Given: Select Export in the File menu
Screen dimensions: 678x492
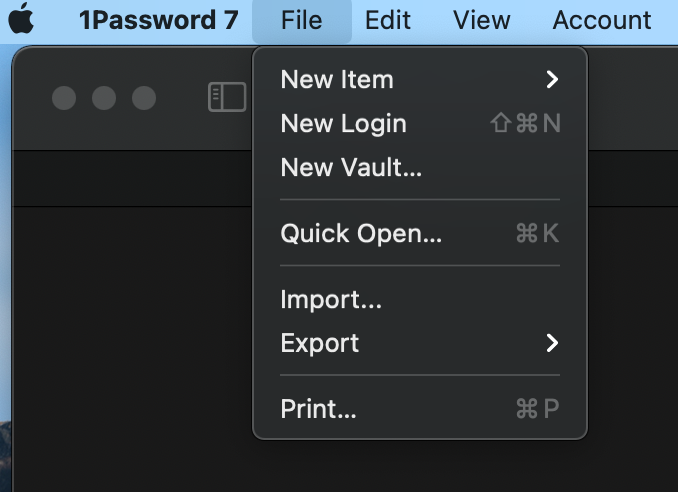Looking at the screenshot, I should [x=320, y=343].
